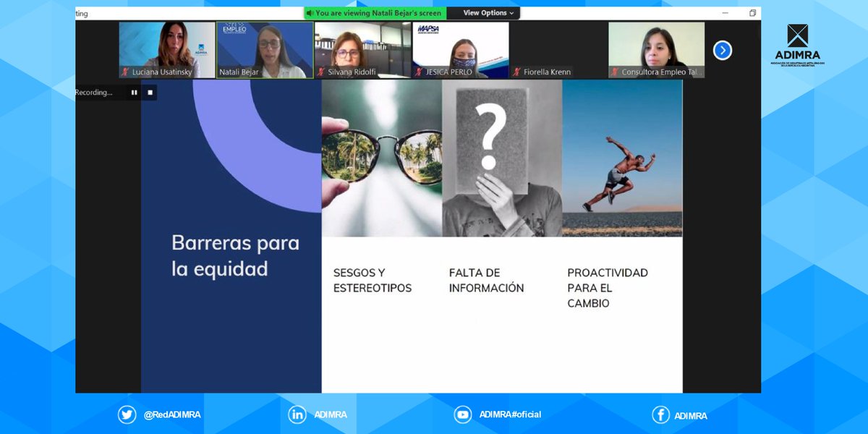Click the running athlete photo on the slide
Image resolution: width=868 pixels, height=434 pixels.
[x=622, y=158]
